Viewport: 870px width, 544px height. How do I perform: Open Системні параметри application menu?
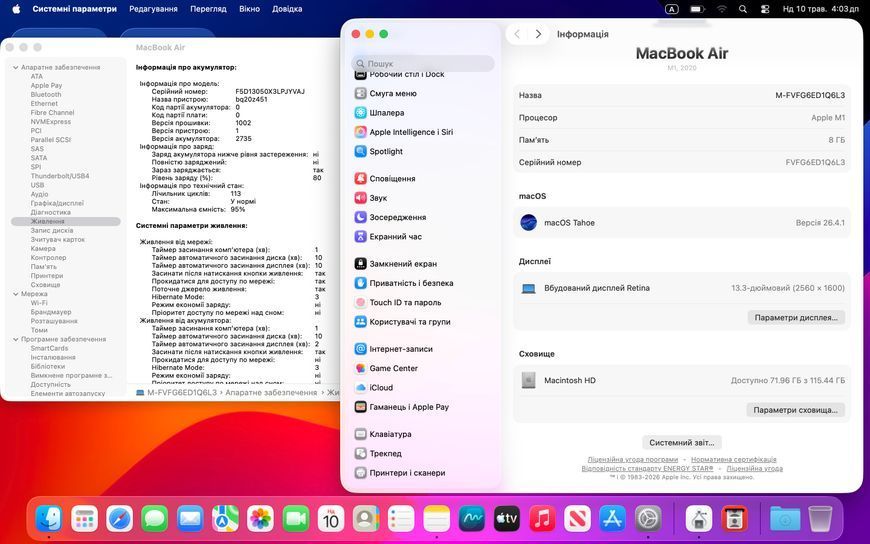click(74, 9)
